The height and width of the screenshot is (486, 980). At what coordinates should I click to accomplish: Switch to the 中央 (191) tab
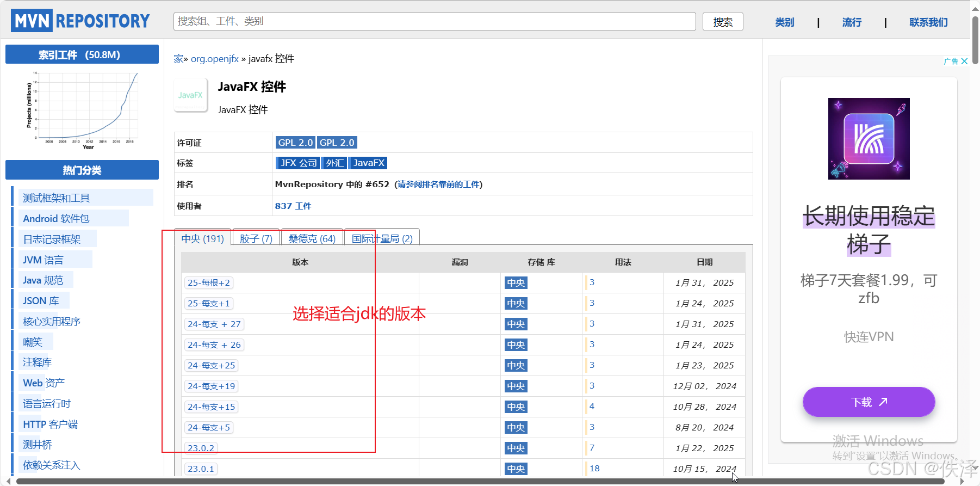(x=203, y=238)
